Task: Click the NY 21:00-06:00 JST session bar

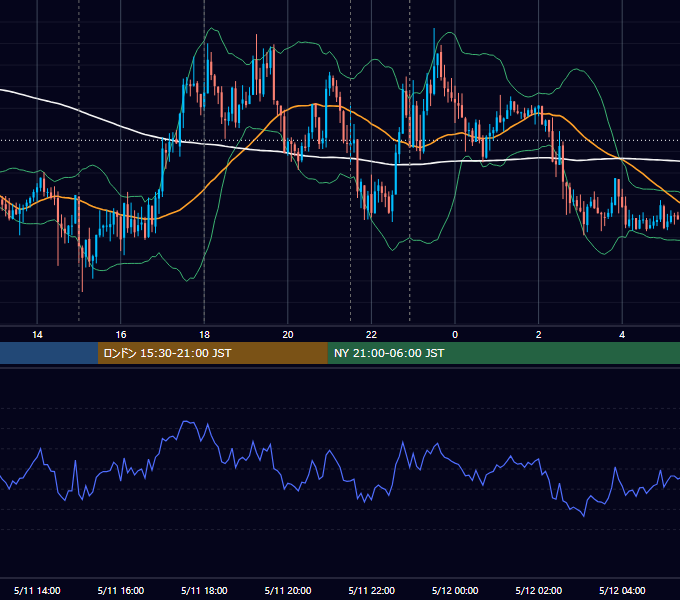Action: point(503,353)
